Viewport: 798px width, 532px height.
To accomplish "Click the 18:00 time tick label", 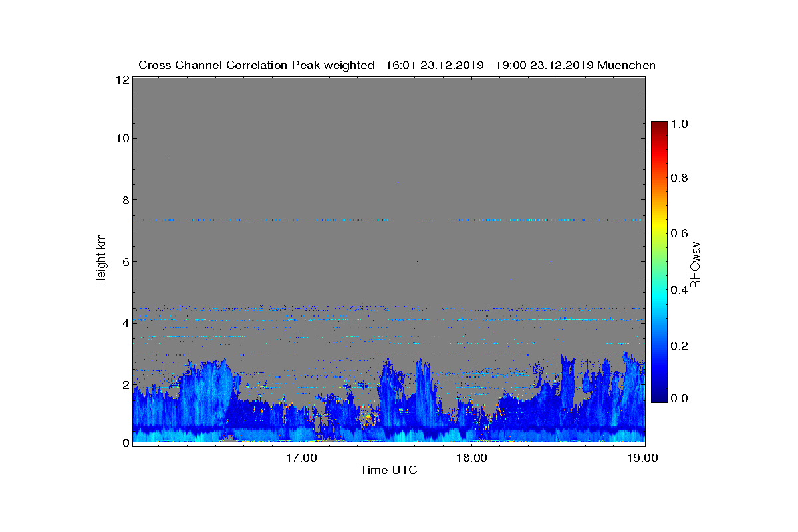I will tap(472, 458).
